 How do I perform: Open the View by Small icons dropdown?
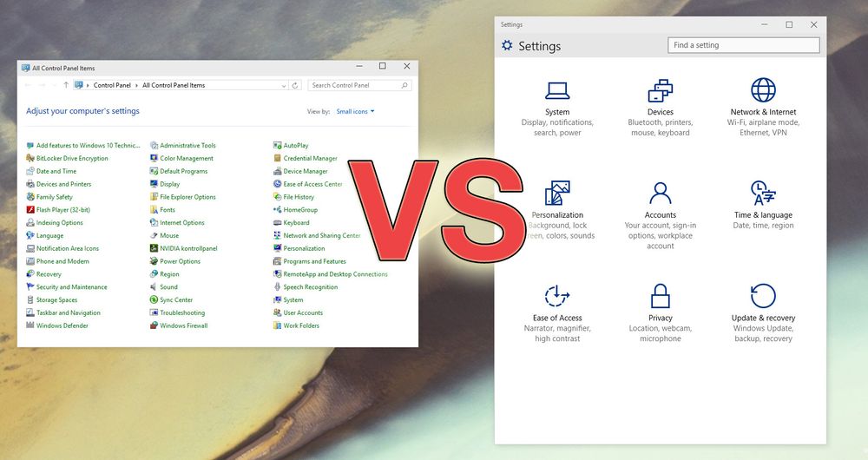click(x=355, y=111)
